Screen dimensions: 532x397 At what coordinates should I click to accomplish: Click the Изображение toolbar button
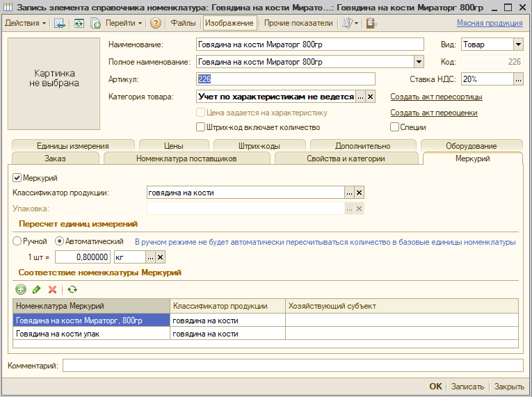point(229,23)
